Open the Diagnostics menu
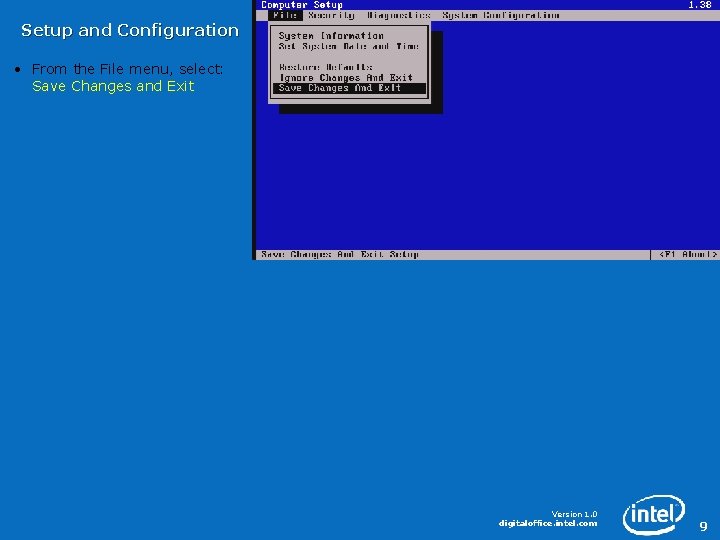The height and width of the screenshot is (540, 720). pos(399,15)
